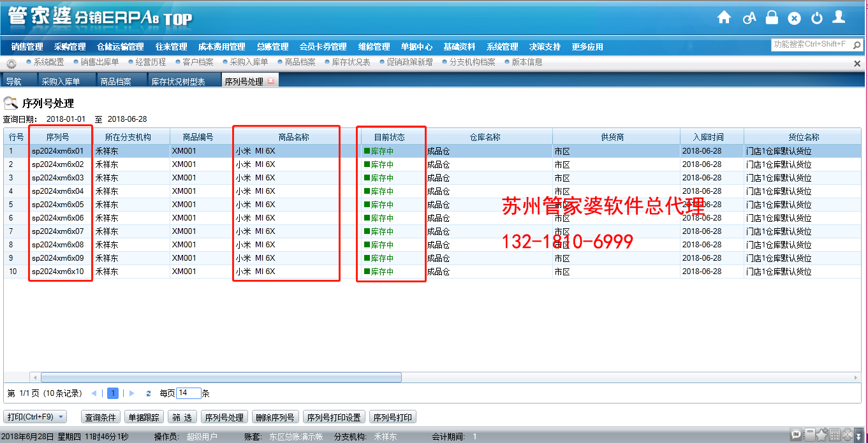Screen dimensions: 868x443
Task: Open the 维修管理 menu
Action: (374, 47)
